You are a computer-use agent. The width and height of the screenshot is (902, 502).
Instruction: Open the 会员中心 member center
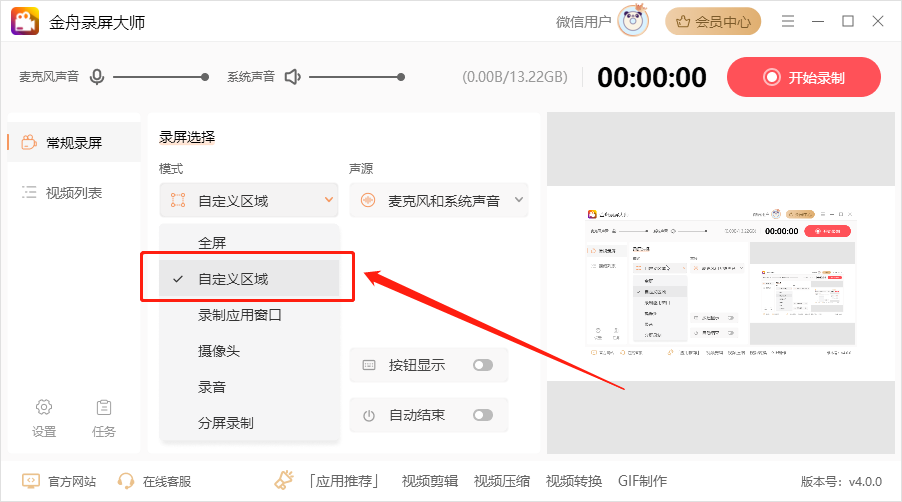pyautogui.click(x=713, y=21)
